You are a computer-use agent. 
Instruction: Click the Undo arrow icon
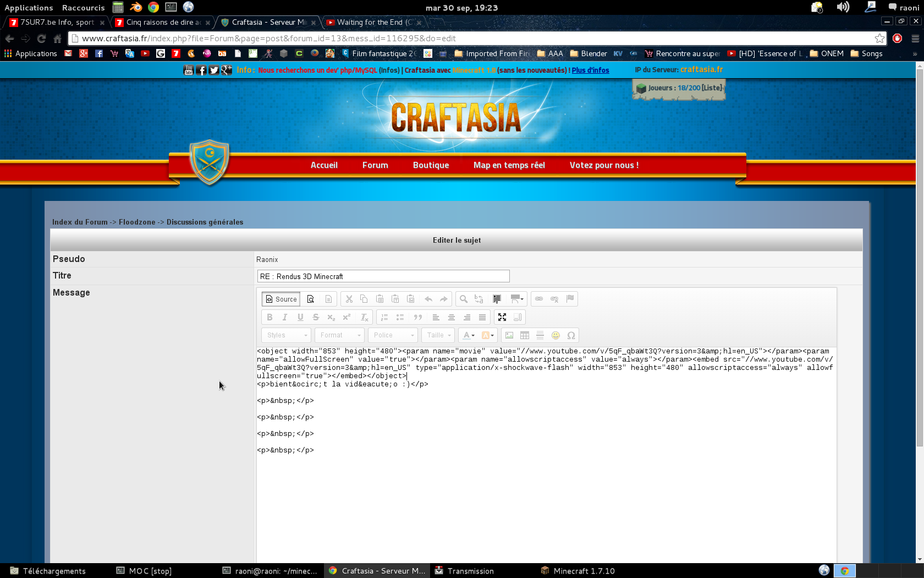(x=428, y=299)
